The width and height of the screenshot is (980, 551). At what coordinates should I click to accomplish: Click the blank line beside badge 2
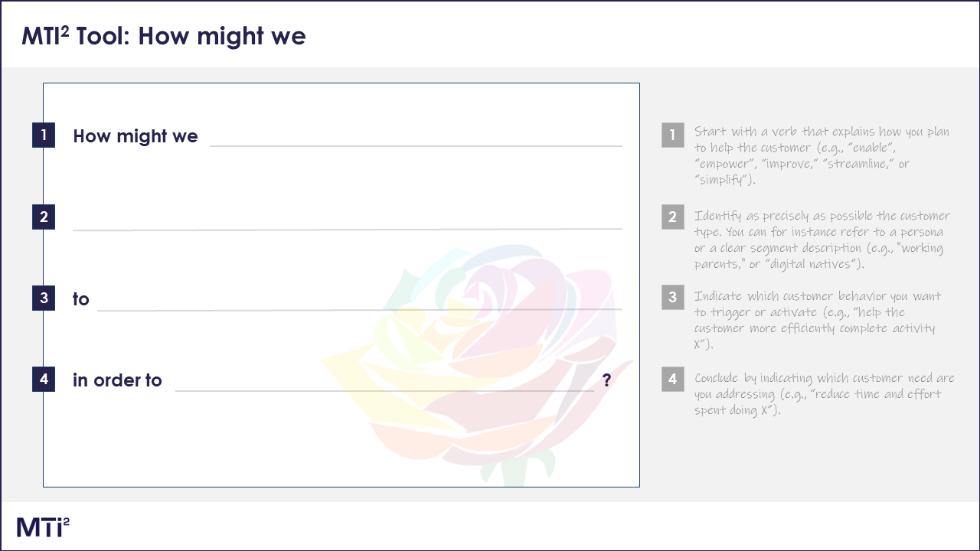pyautogui.click(x=348, y=229)
